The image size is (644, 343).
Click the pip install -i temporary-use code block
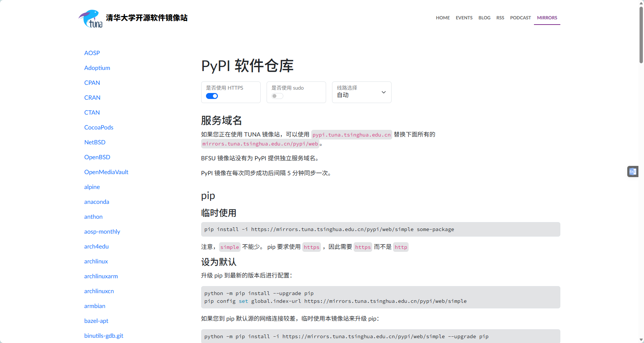coord(380,229)
